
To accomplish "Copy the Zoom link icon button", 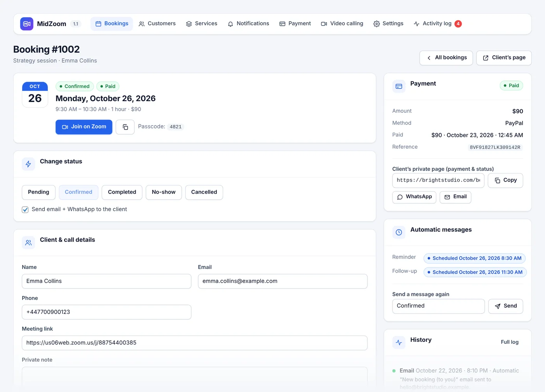I will (x=125, y=127).
